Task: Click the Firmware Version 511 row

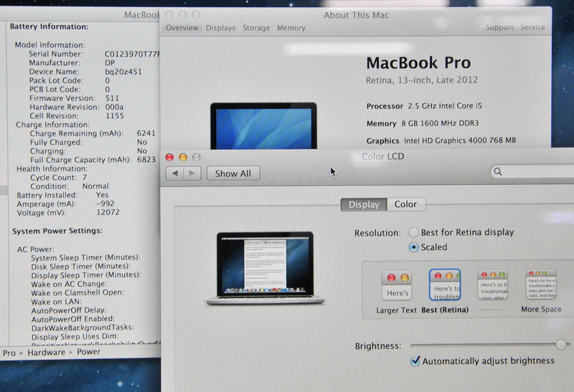Action: tap(75, 98)
